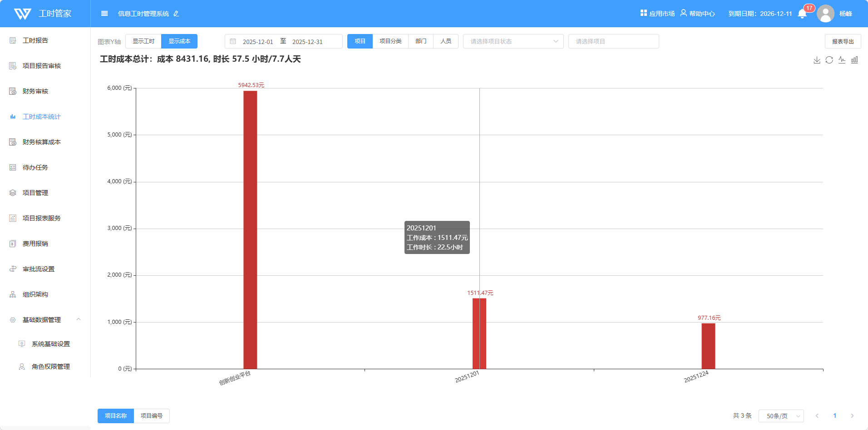Download the chart as an image
This screenshot has height=430, width=868.
pos(817,60)
